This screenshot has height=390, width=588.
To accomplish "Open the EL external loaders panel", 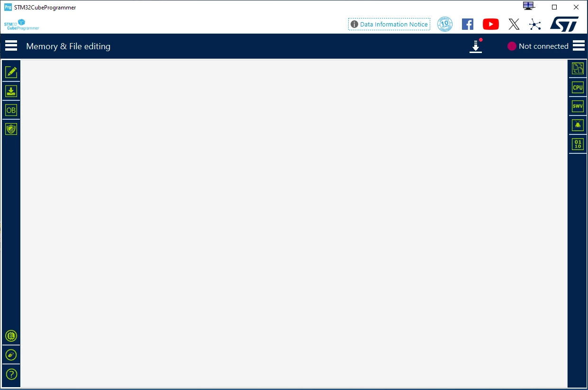I will coord(11,336).
